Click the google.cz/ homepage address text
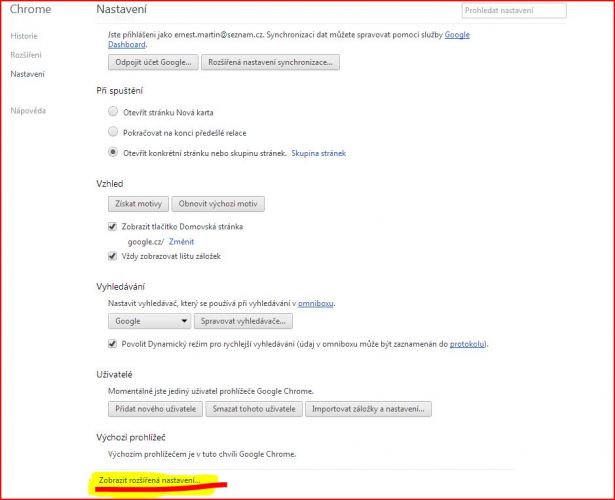The width and height of the screenshot is (615, 500). [x=146, y=242]
